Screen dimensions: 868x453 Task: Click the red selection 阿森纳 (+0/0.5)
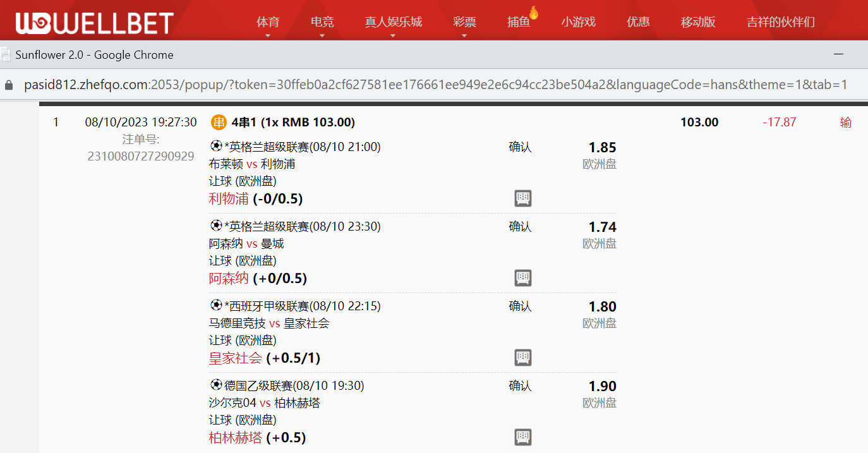pos(258,278)
